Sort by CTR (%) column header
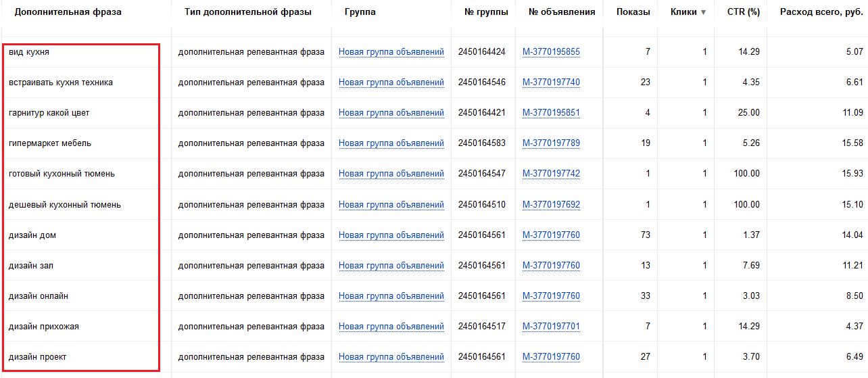 744,12
